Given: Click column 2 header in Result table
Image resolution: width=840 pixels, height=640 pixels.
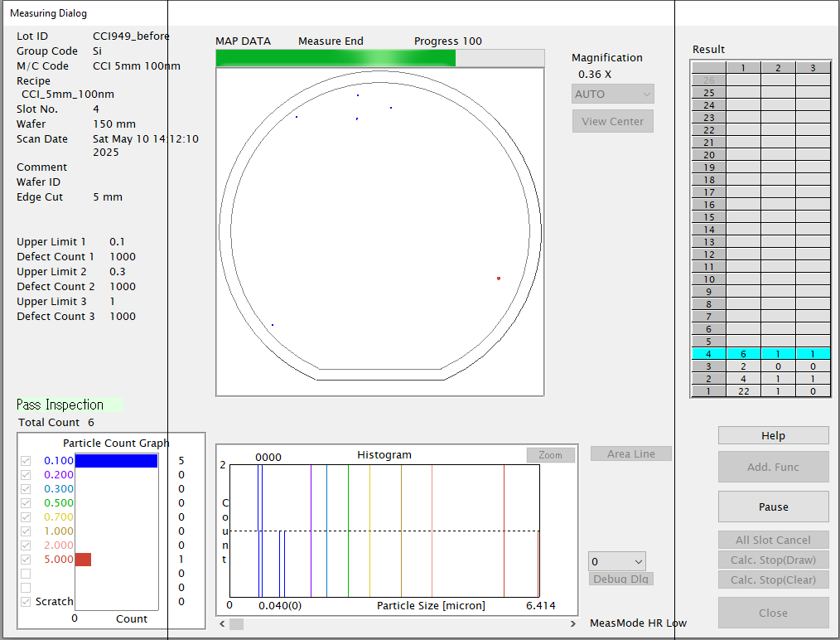Looking at the screenshot, I should [779, 68].
